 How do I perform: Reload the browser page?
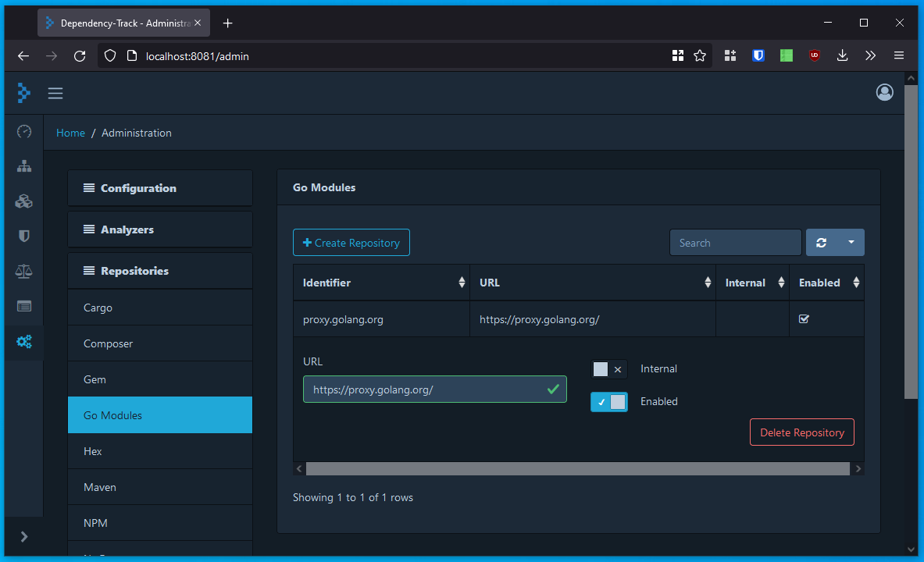click(80, 56)
